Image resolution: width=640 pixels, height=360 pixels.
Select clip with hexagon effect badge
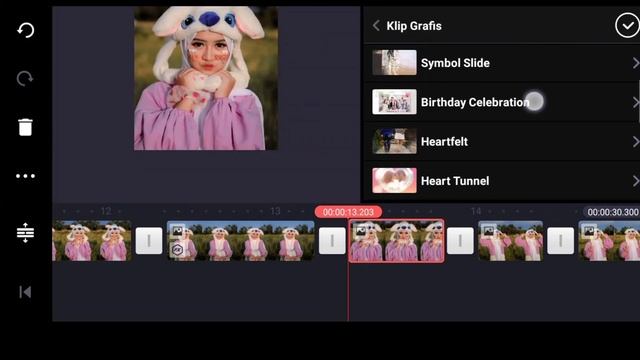pyautogui.click(x=241, y=241)
